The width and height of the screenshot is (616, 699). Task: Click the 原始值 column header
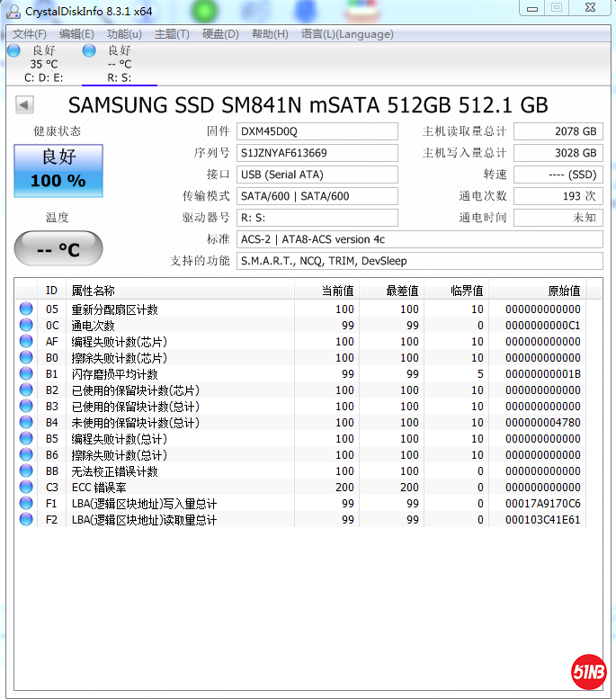coord(564,291)
